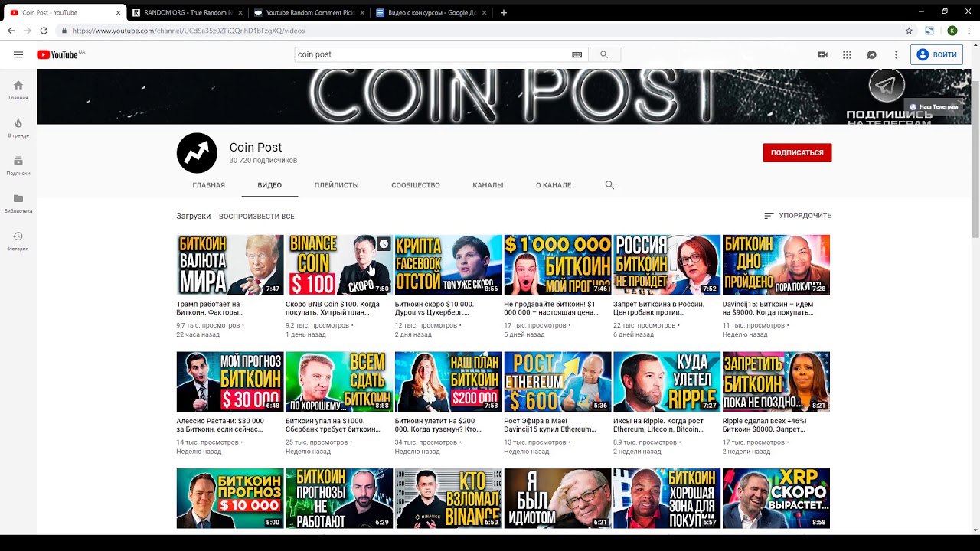The width and height of the screenshot is (980, 551).
Task: Open the Наш план Биткоин $200 000 thumbnail
Action: 448,381
